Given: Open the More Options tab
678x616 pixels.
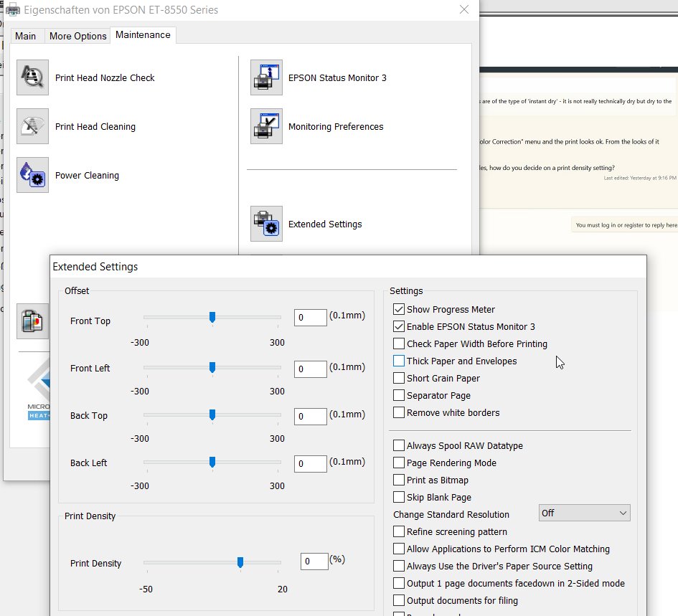Looking at the screenshot, I should (x=77, y=36).
